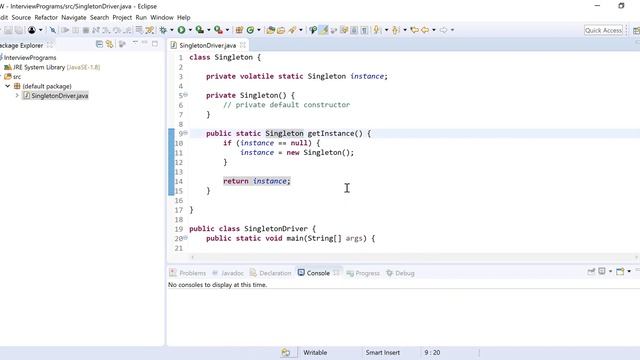The height and width of the screenshot is (360, 640).
Task: Open dropdown next to New Class icon
Action: (259, 30)
